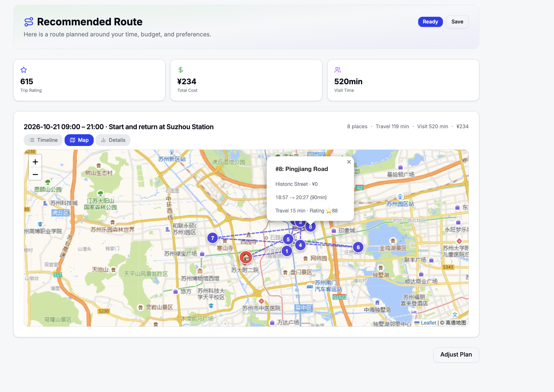The image size is (554, 392).
Task: Click the 520min Visit Time value
Action: (348, 82)
